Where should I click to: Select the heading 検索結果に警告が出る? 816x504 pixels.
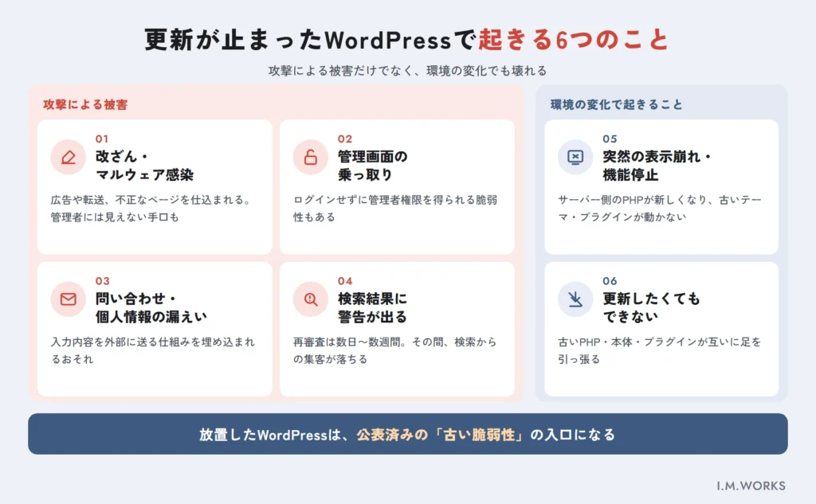pyautogui.click(x=373, y=307)
